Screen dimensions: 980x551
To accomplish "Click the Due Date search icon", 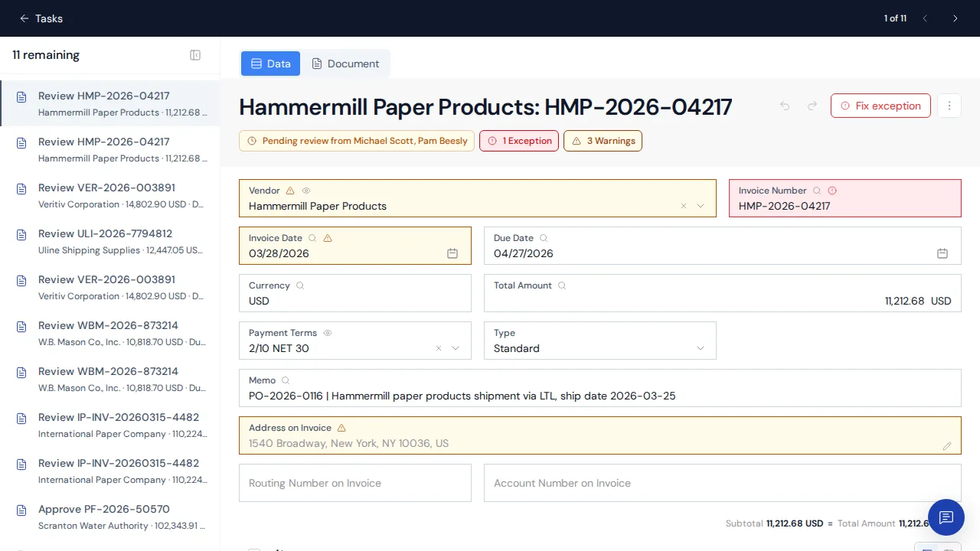I will click(544, 238).
